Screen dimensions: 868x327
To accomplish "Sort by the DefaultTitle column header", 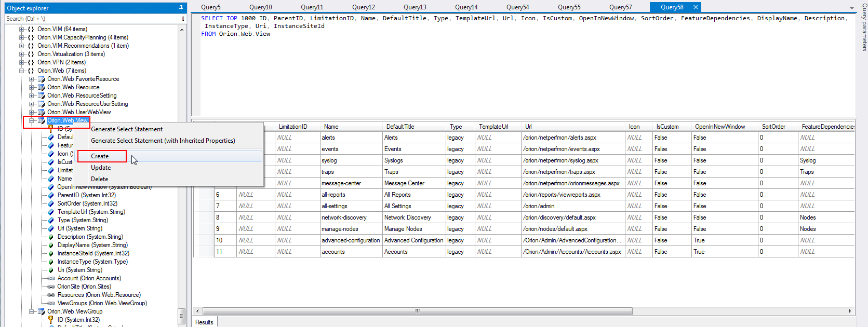I will (414, 127).
